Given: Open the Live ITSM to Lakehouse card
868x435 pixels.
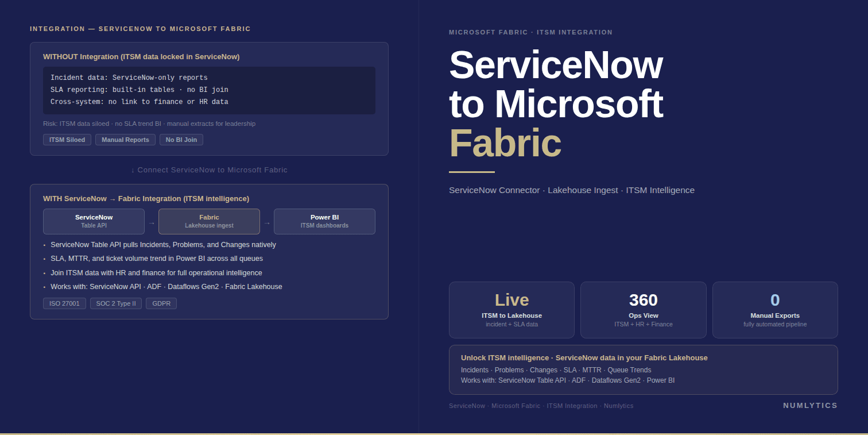Looking at the screenshot, I should (511, 310).
